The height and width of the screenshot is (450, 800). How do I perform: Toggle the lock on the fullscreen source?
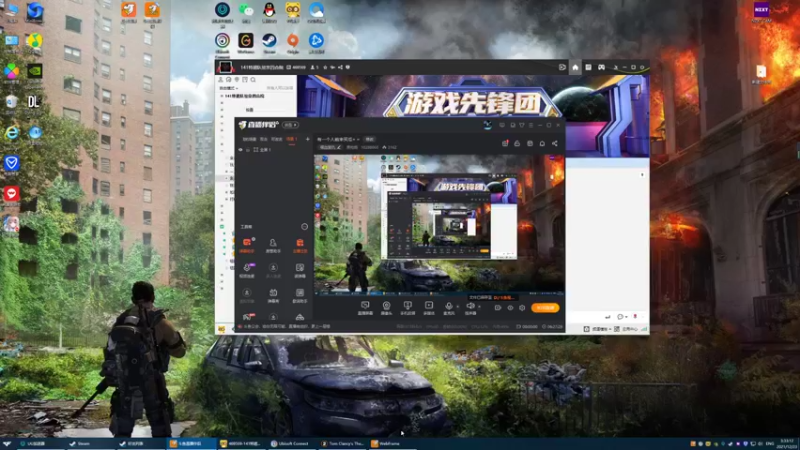248,150
